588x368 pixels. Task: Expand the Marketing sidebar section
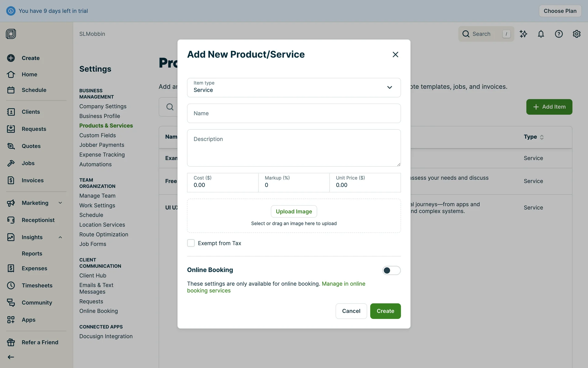[x=60, y=203]
